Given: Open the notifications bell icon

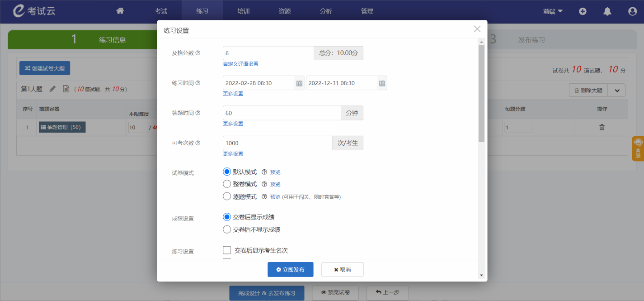Looking at the screenshot, I should click(607, 11).
